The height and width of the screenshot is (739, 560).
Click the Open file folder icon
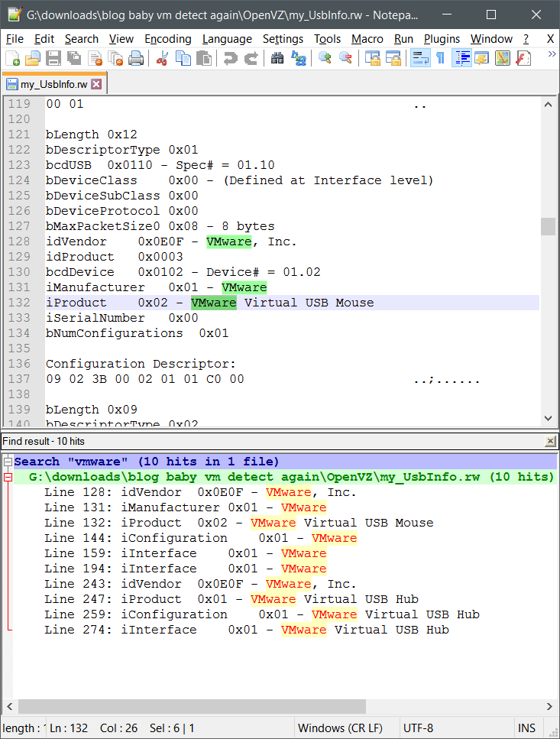tap(33, 58)
